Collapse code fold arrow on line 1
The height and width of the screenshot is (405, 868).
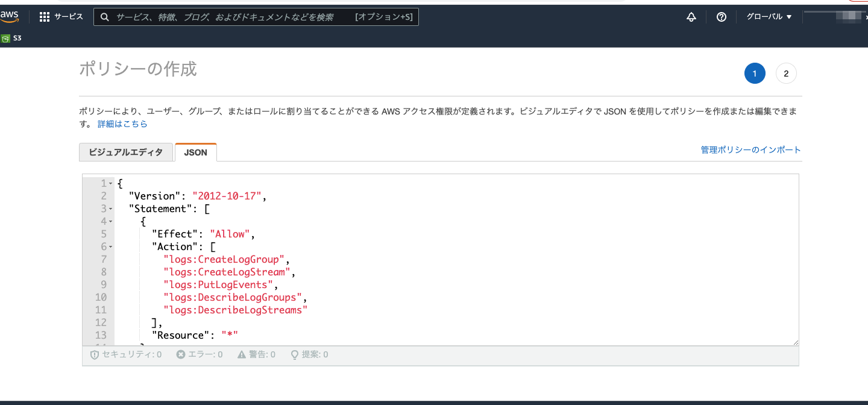(111, 183)
